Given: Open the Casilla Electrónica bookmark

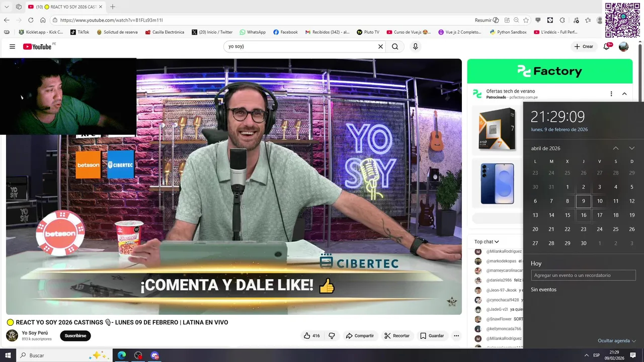Looking at the screenshot, I should 165,32.
